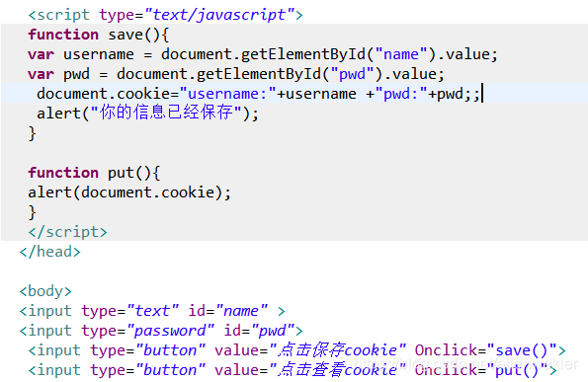
Task: Click the 'var username' declaration line
Action: click(263, 54)
